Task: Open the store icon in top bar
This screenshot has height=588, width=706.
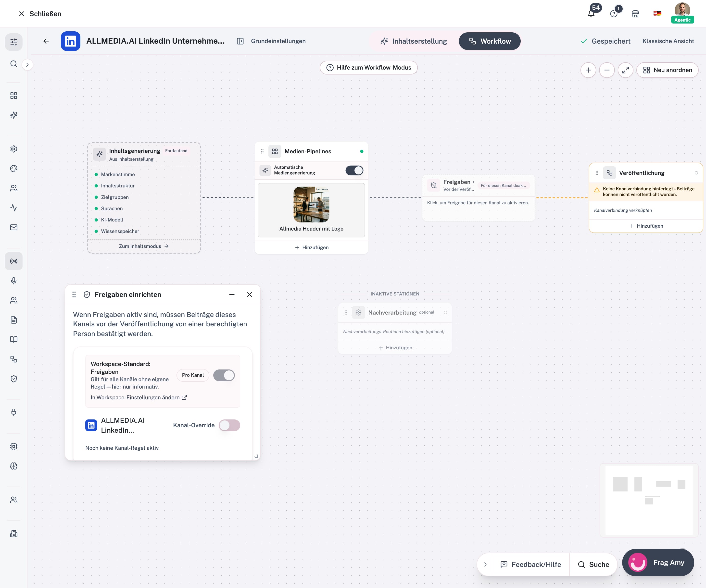Action: click(x=635, y=14)
